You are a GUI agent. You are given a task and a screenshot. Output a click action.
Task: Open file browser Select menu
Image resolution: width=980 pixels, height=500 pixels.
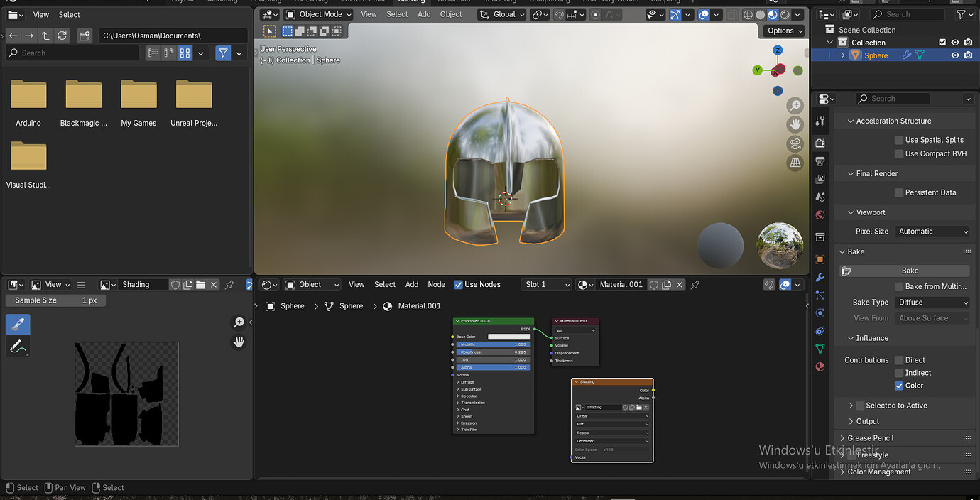69,15
